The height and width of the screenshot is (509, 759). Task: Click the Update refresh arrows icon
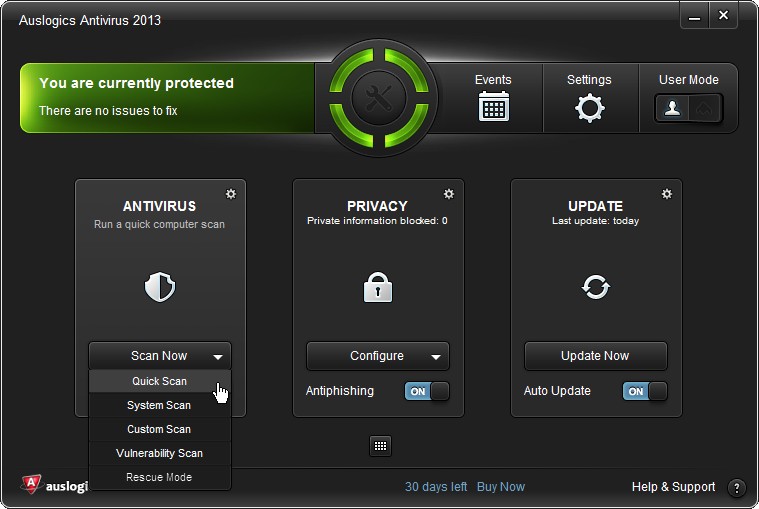coord(595,287)
